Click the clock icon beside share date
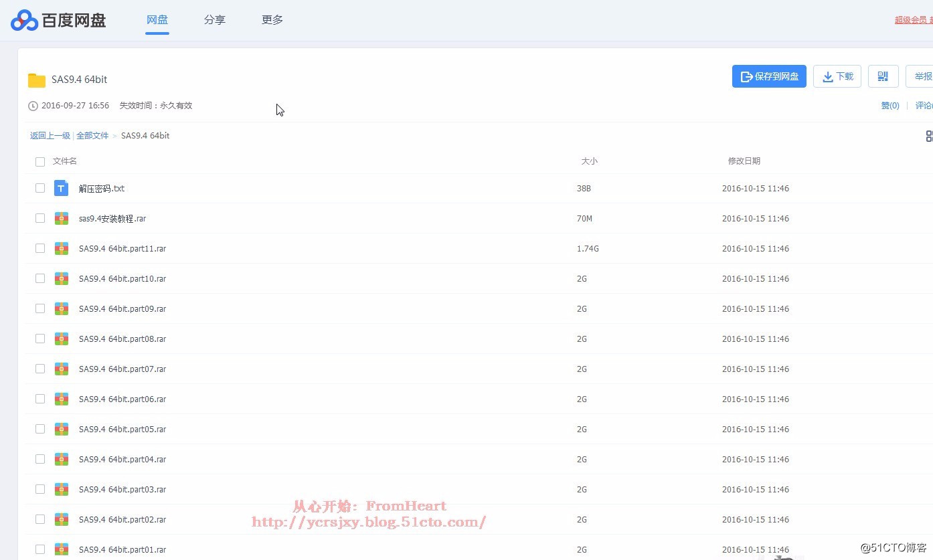The width and height of the screenshot is (933, 560). tap(33, 106)
